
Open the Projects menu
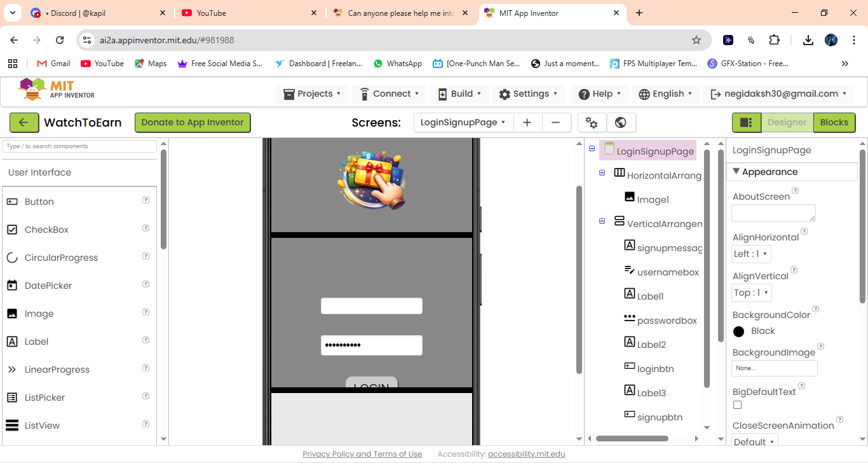point(312,94)
